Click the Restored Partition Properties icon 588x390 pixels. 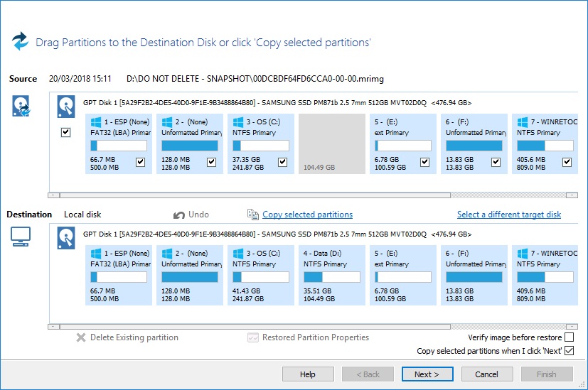point(253,337)
